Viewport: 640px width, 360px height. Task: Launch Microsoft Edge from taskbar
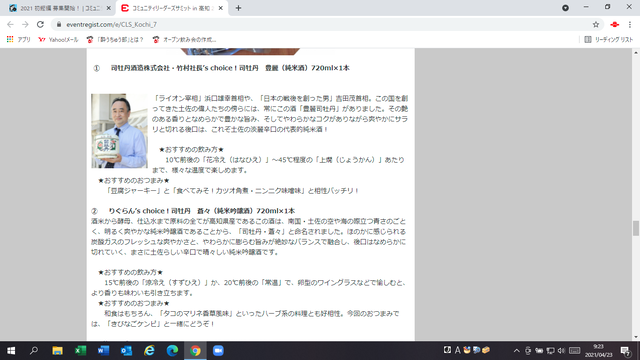tap(172, 351)
